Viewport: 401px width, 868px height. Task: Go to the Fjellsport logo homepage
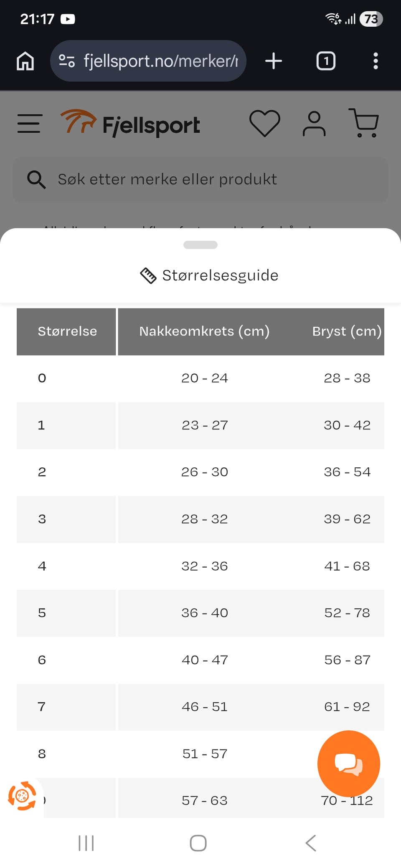click(x=130, y=124)
